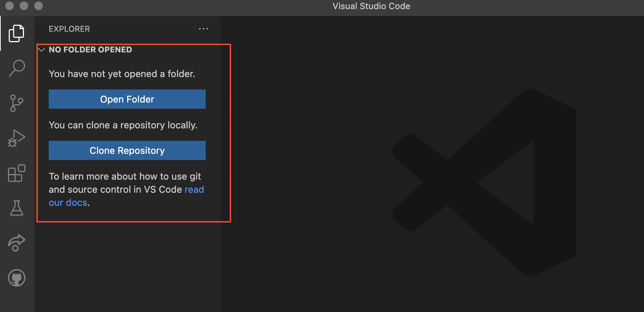Open the Source Control view icon
Screen dimensions: 644x312
point(16,103)
